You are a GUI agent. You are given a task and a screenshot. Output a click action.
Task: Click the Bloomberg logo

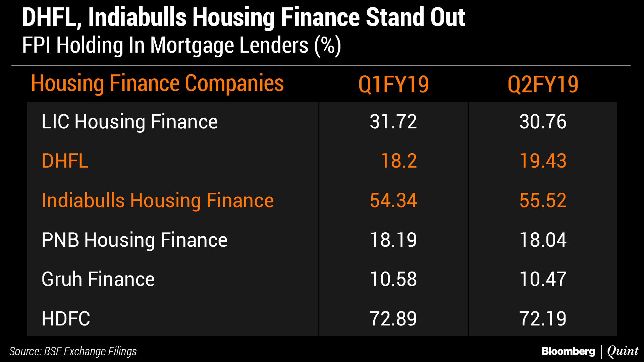tap(568, 351)
